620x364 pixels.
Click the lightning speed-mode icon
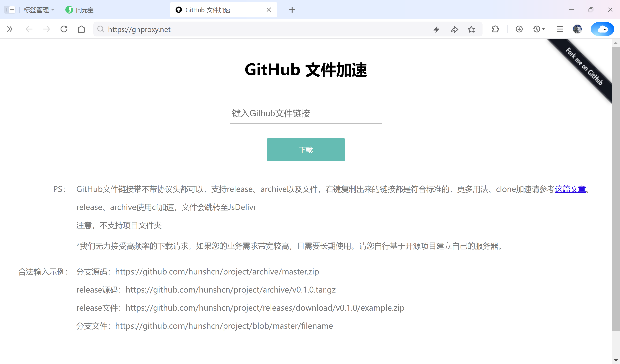pyautogui.click(x=436, y=29)
